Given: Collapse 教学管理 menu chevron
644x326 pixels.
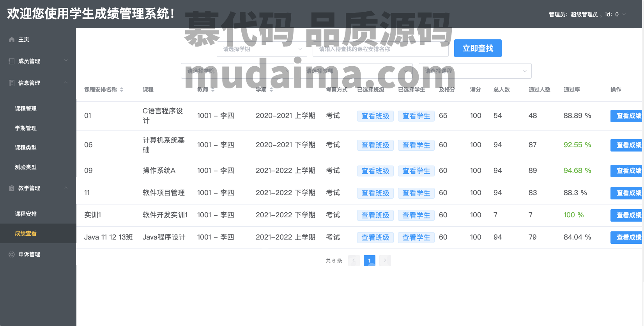Looking at the screenshot, I should [66, 187].
